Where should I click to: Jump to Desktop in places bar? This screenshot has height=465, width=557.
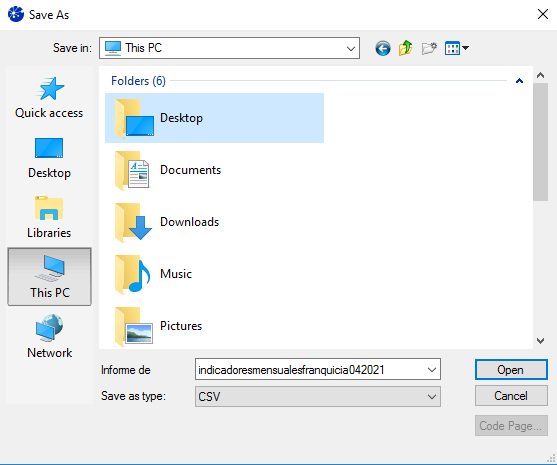pyautogui.click(x=49, y=158)
